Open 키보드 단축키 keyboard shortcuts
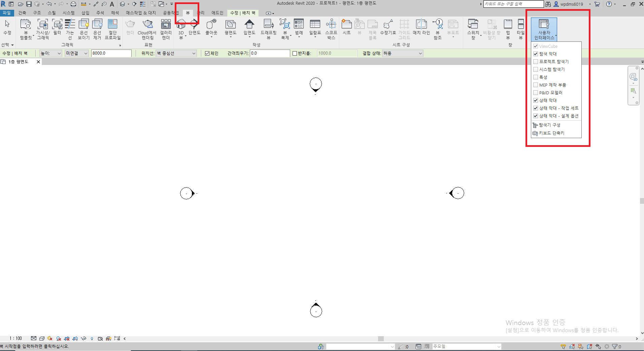This screenshot has width=644, height=351. click(x=551, y=133)
